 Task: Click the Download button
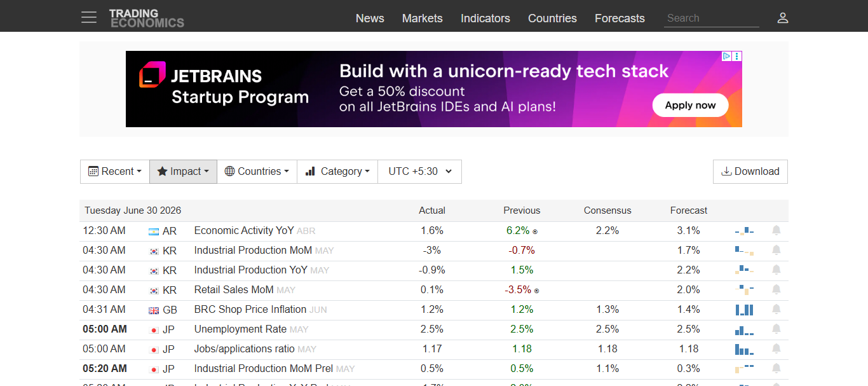click(750, 172)
